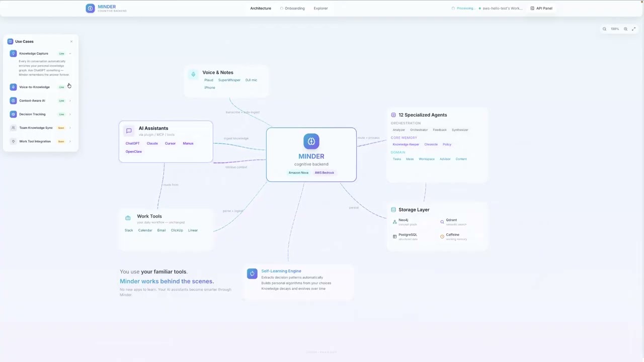This screenshot has height=362, width=644.
Task: Click the Slack tag in Work Tools
Action: click(129, 230)
